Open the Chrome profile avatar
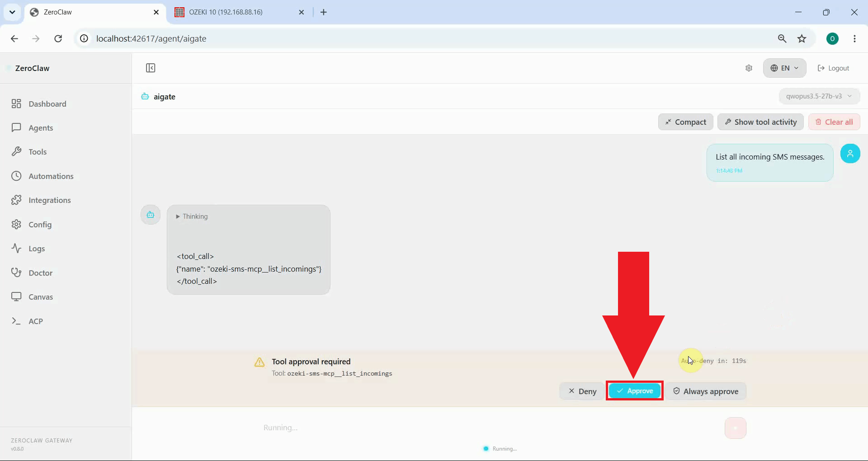Image resolution: width=868 pixels, height=461 pixels. [x=832, y=39]
